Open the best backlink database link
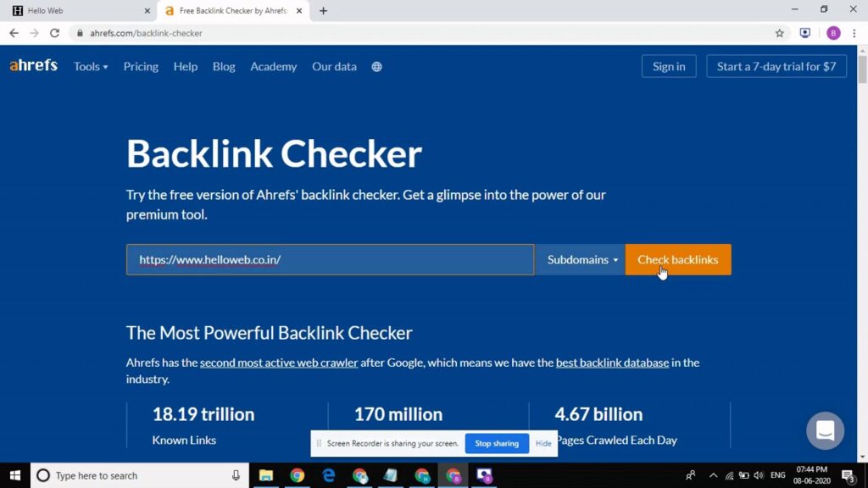 click(612, 363)
